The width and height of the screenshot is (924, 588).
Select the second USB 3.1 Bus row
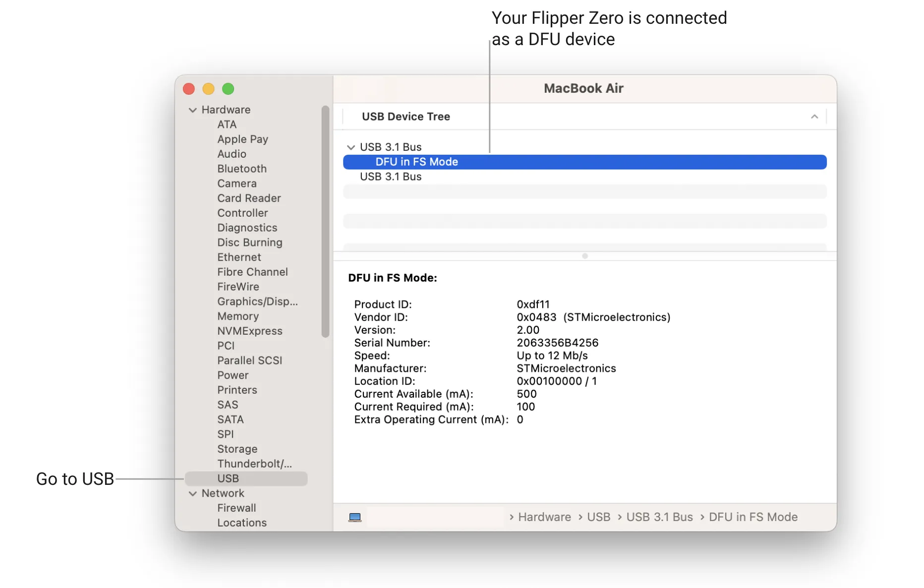(585, 177)
